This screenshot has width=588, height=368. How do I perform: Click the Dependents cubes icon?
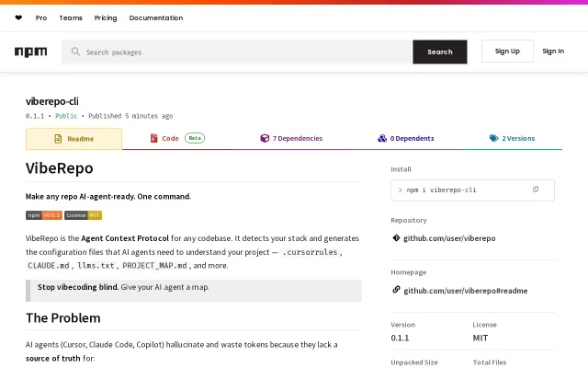pyautogui.click(x=382, y=138)
